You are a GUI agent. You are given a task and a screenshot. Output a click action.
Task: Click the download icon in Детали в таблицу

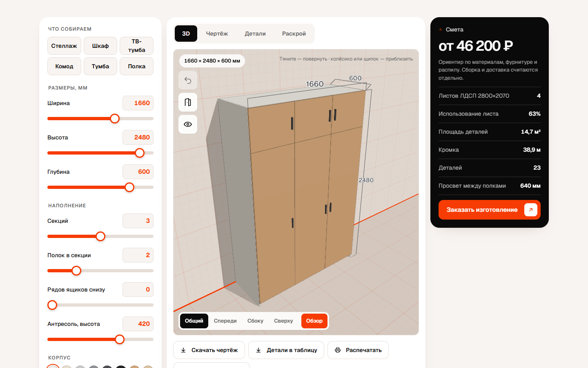tap(258, 350)
